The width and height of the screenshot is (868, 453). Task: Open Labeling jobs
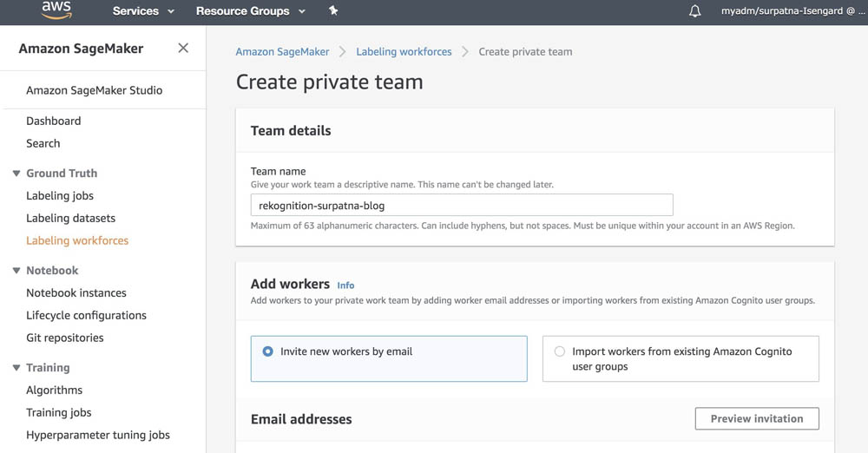pos(60,195)
